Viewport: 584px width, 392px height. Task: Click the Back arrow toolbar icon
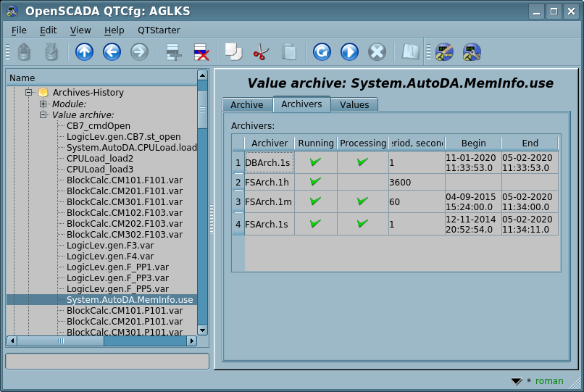(112, 52)
